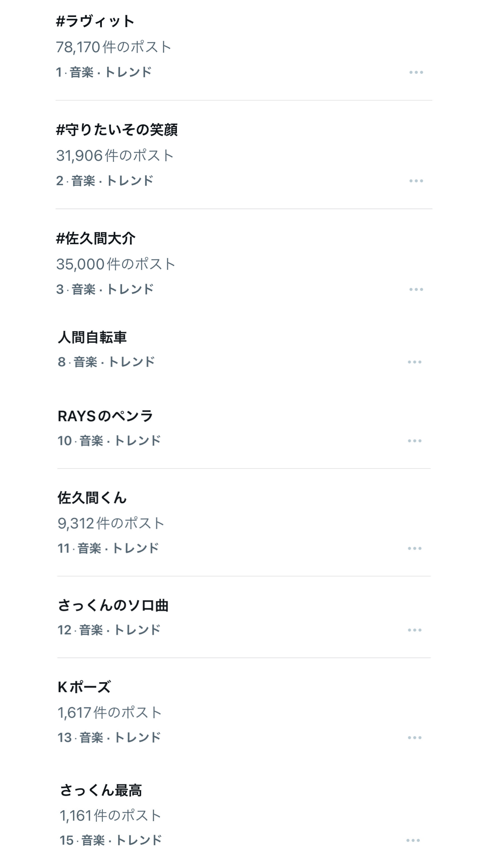488x868 pixels.
Task: Open the #守りたいその笑顔 trending hashtag
Action: point(117,130)
